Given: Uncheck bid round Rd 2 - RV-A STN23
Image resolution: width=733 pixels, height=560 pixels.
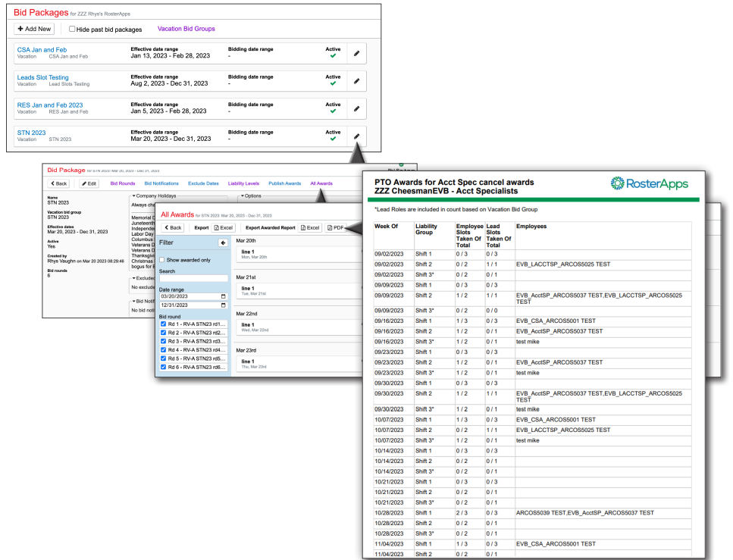Looking at the screenshot, I should coord(163,333).
